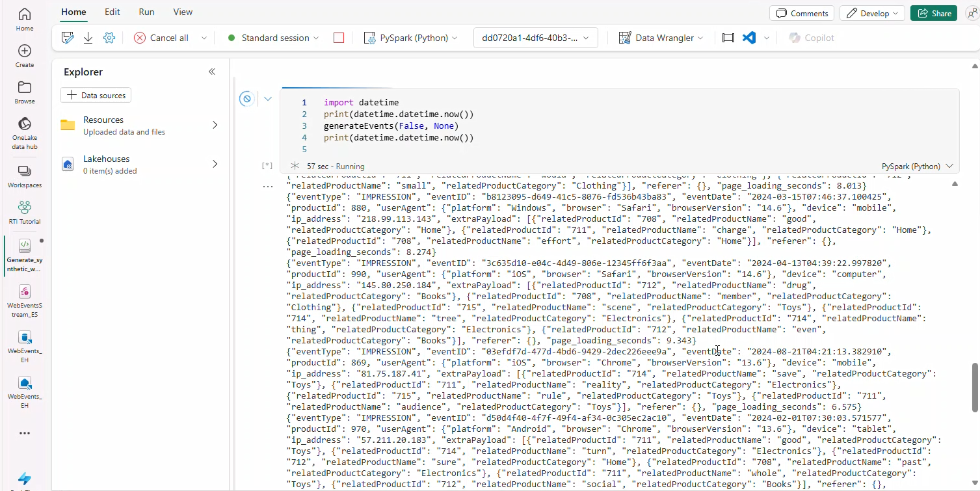
Task: Cancel the running cell with stop icon
Action: [x=246, y=99]
